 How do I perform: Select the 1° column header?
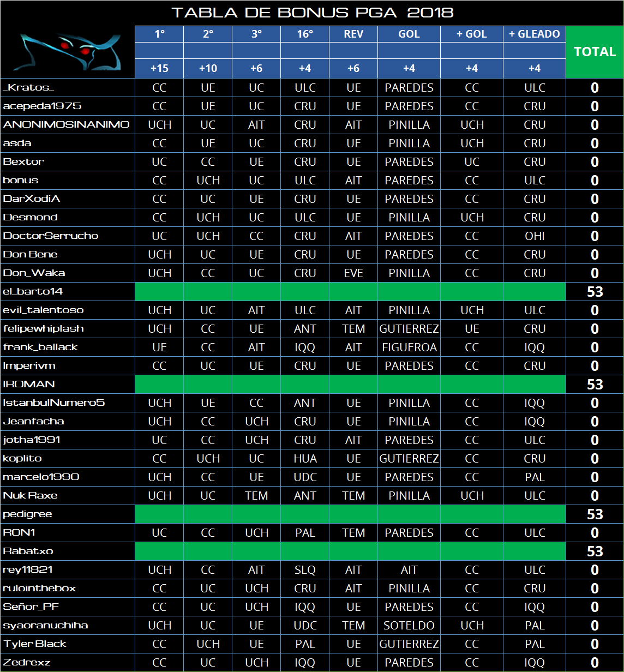tap(159, 34)
